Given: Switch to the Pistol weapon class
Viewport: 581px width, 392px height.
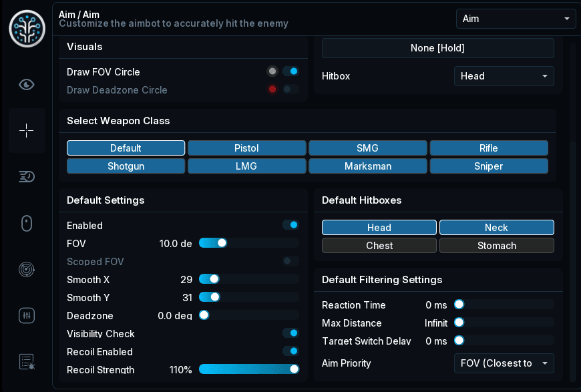Looking at the screenshot, I should click(x=247, y=148).
